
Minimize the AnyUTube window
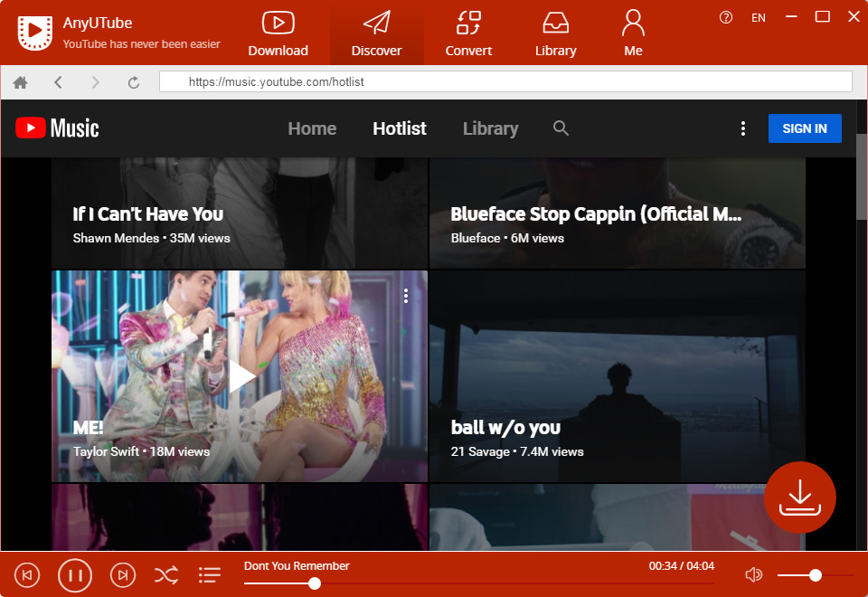(x=792, y=17)
